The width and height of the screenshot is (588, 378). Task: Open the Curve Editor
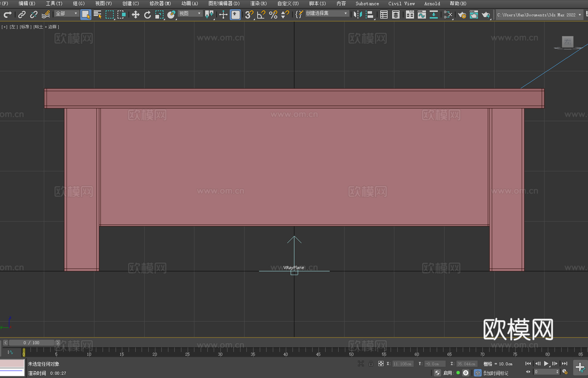(422, 14)
